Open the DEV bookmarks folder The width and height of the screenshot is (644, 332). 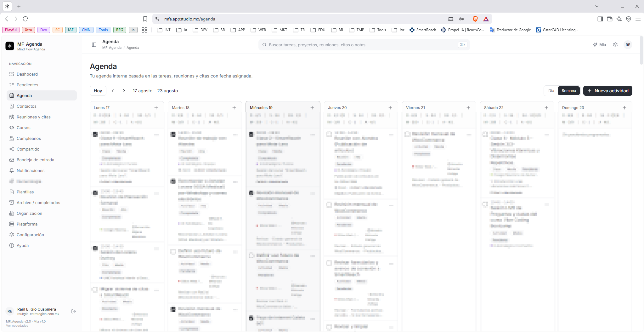point(200,30)
